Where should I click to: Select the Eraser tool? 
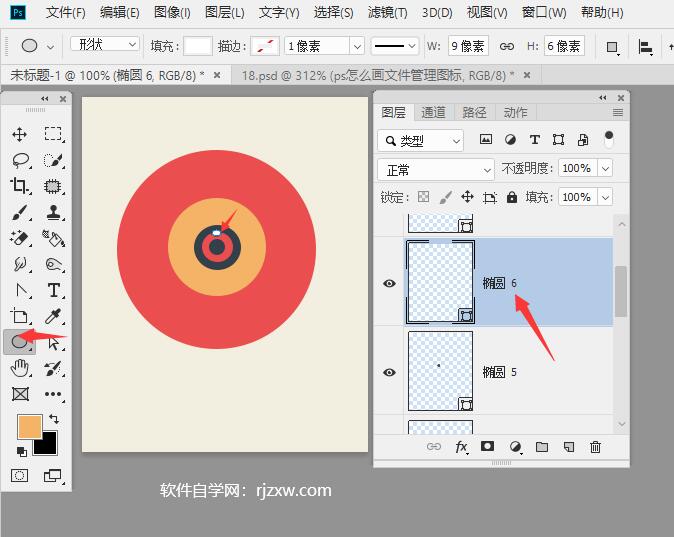19,238
